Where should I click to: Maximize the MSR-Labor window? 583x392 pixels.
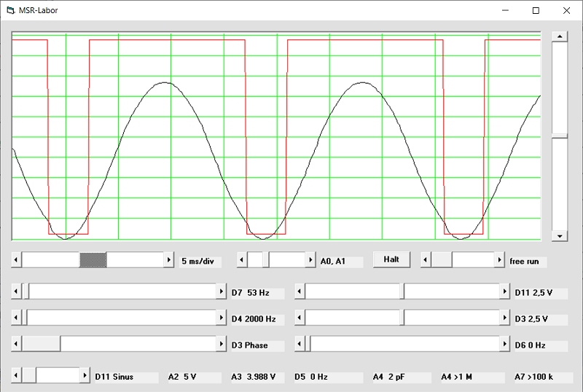536,10
